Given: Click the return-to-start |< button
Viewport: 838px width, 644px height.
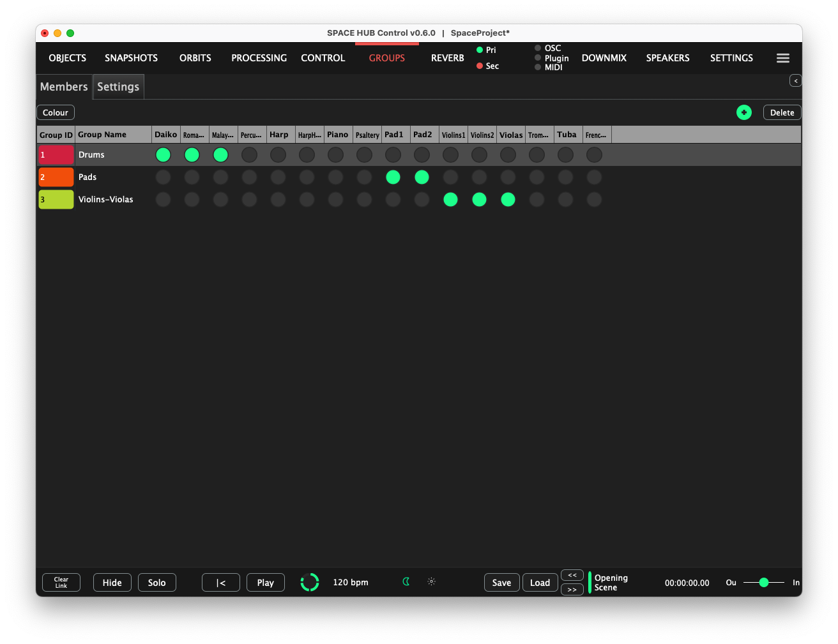Looking at the screenshot, I should (221, 583).
